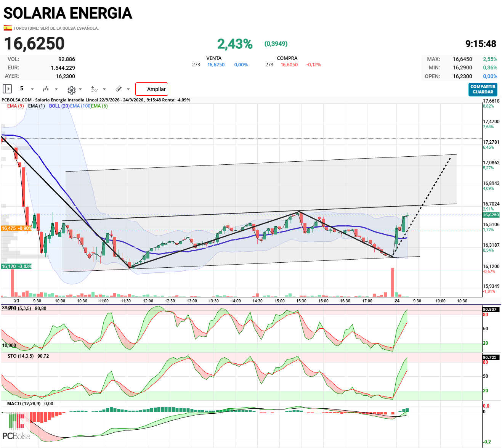Click the orange 16,475 level marker
The height and width of the screenshot is (448, 502).
[17, 228]
